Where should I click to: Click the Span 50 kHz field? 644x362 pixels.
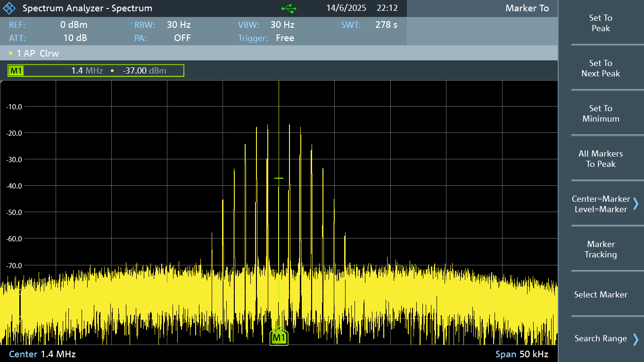coord(521,354)
